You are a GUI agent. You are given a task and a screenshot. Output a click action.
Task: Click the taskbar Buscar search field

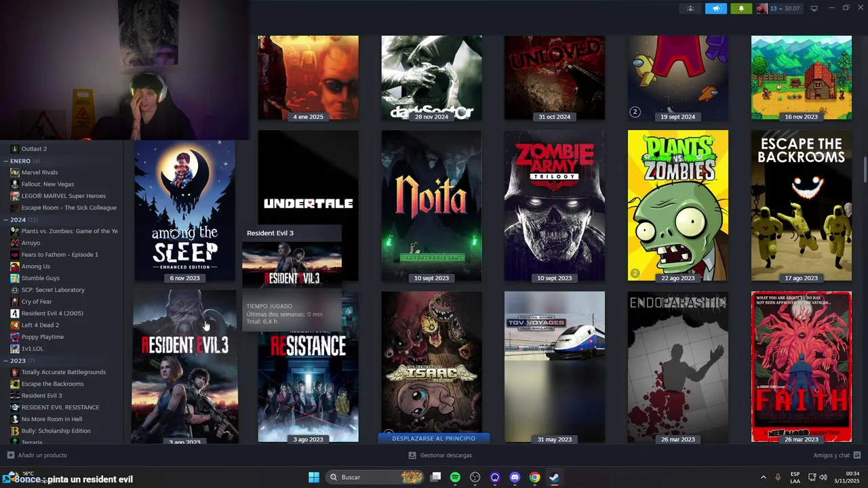[x=375, y=477]
